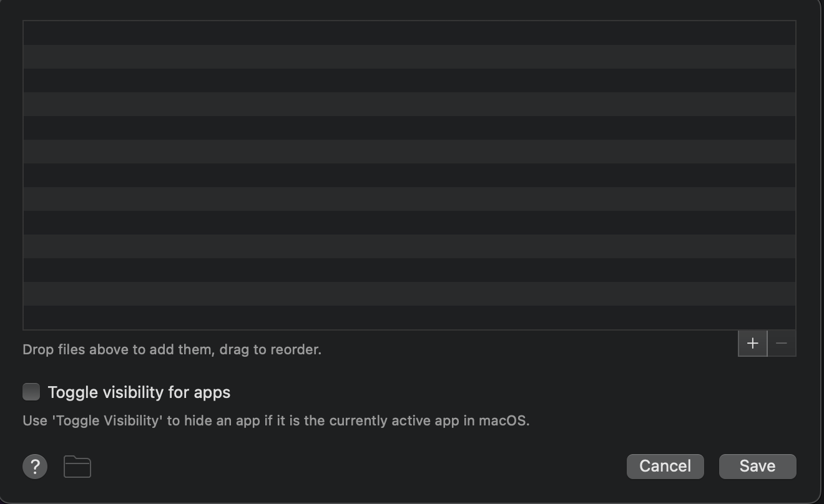Screen dimensions: 824x504
Task: Select the second row from bottom of list
Action: pyautogui.click(x=410, y=294)
